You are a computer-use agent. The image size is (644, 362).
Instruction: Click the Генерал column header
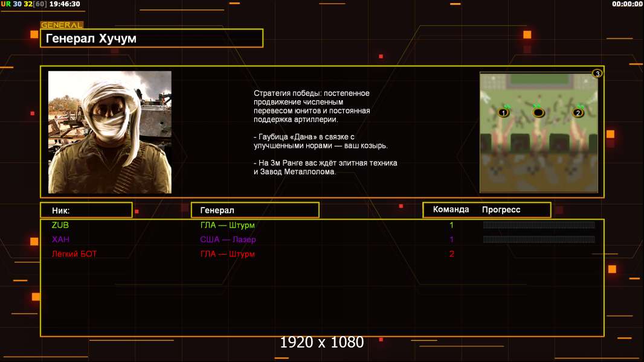(x=255, y=210)
